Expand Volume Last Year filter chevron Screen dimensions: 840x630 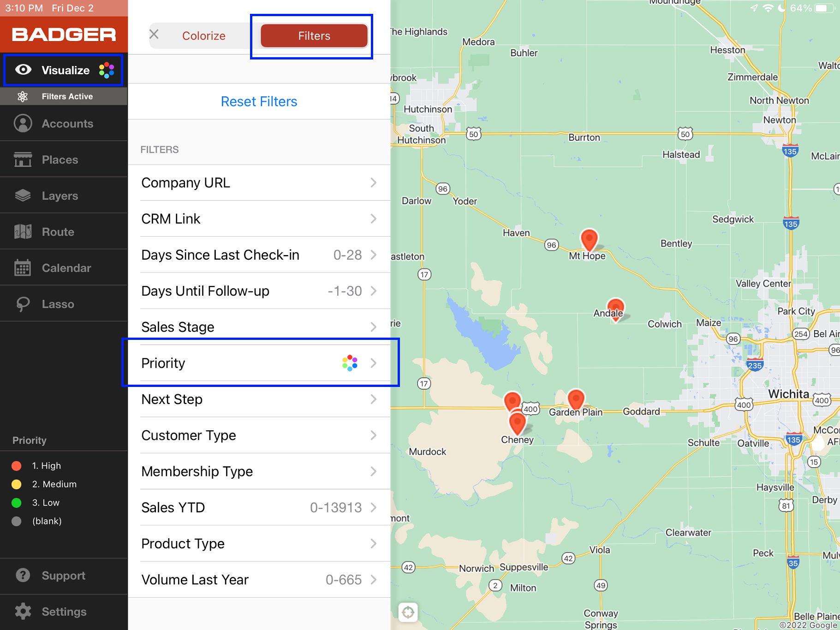coord(374,580)
